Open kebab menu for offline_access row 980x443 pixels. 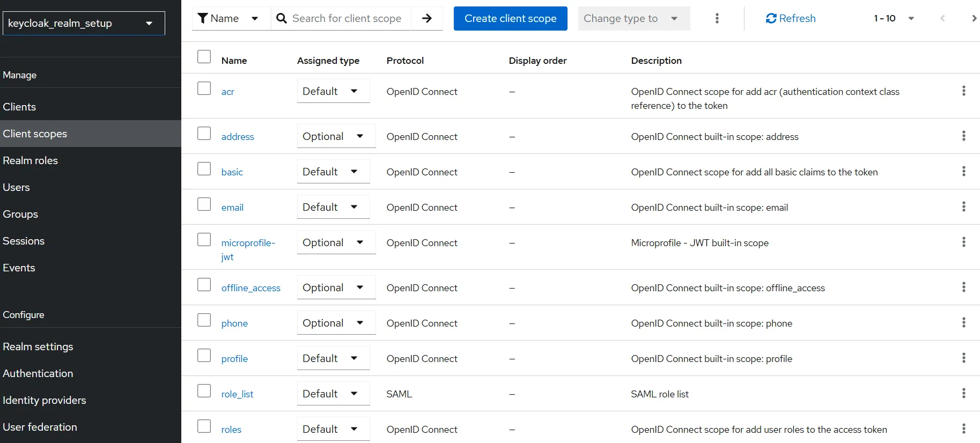point(963,287)
